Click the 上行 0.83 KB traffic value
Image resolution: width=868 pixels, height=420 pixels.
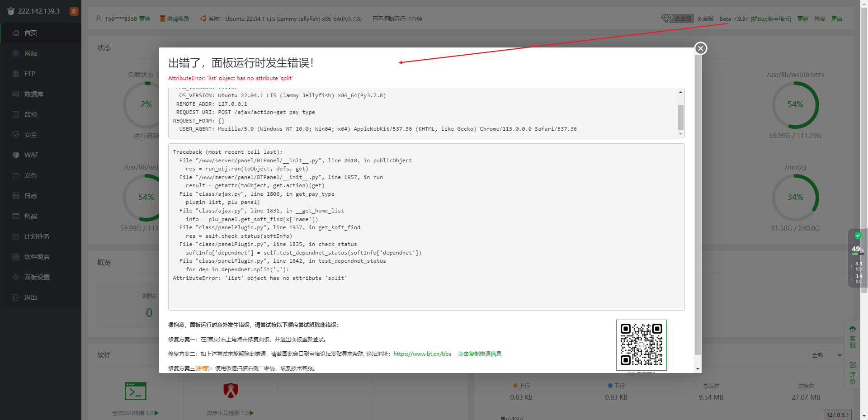521,397
